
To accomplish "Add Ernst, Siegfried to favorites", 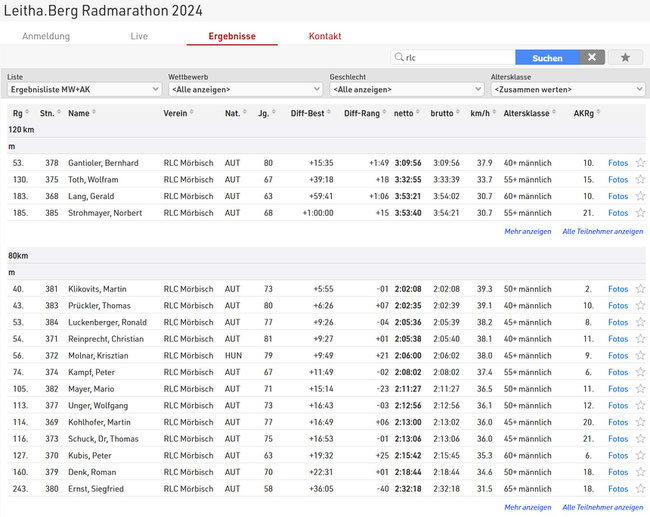I will tap(640, 488).
